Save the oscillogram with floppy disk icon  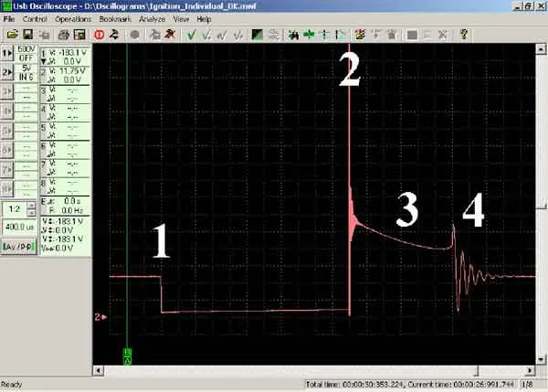pyautogui.click(x=28, y=35)
